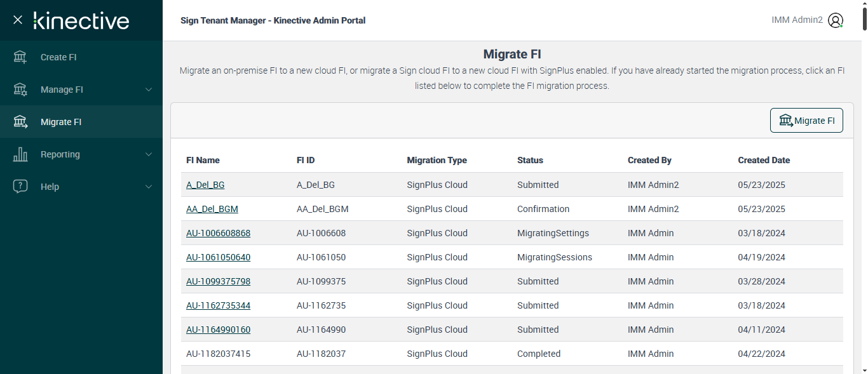This screenshot has height=374, width=868.
Task: Click the Kinective logo
Action: [81, 20]
